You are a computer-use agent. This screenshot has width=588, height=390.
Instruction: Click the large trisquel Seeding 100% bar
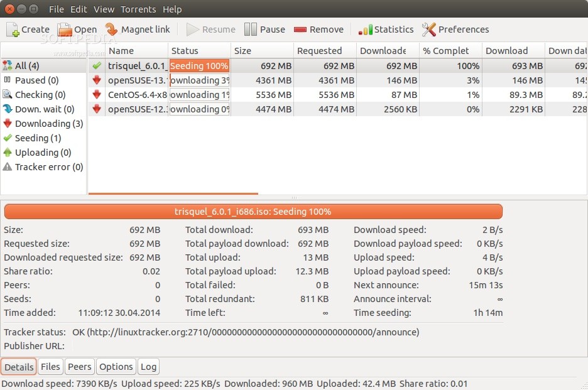253,212
